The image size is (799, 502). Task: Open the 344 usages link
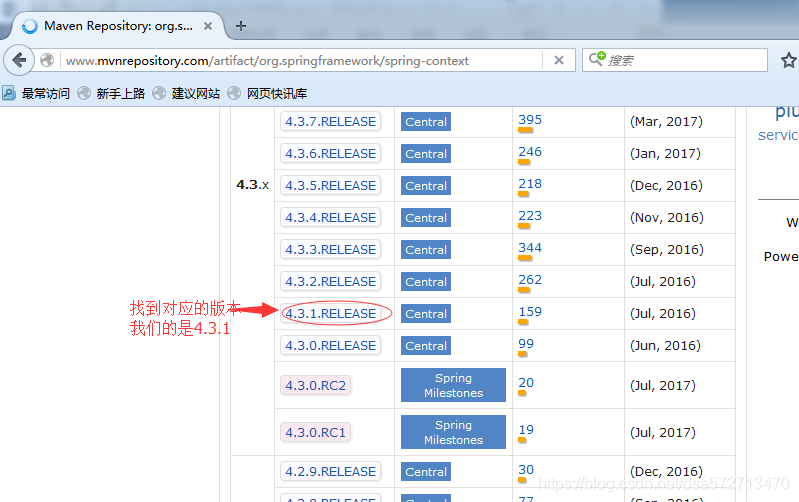(530, 248)
